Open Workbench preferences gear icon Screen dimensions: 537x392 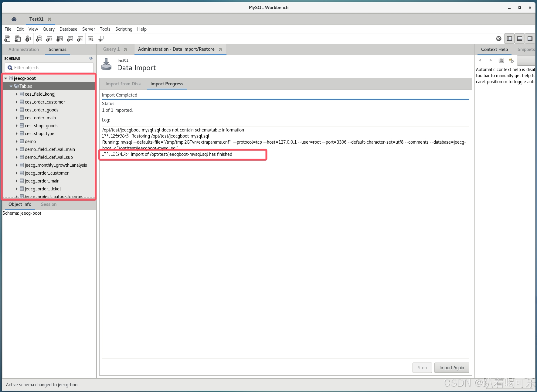tap(499, 39)
